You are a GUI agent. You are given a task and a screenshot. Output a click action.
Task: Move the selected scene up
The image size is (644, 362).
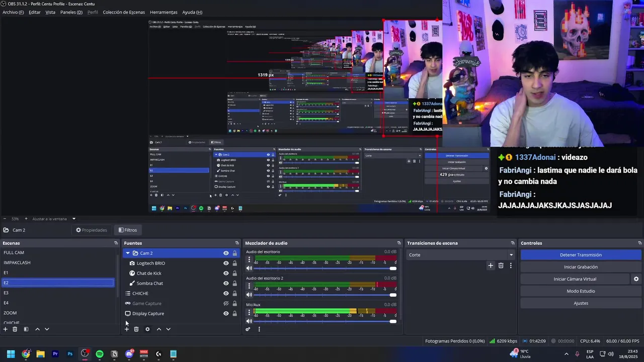[x=37, y=329]
